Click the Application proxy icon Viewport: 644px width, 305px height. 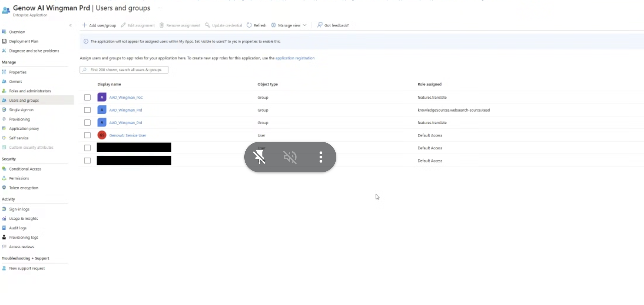pos(4,128)
